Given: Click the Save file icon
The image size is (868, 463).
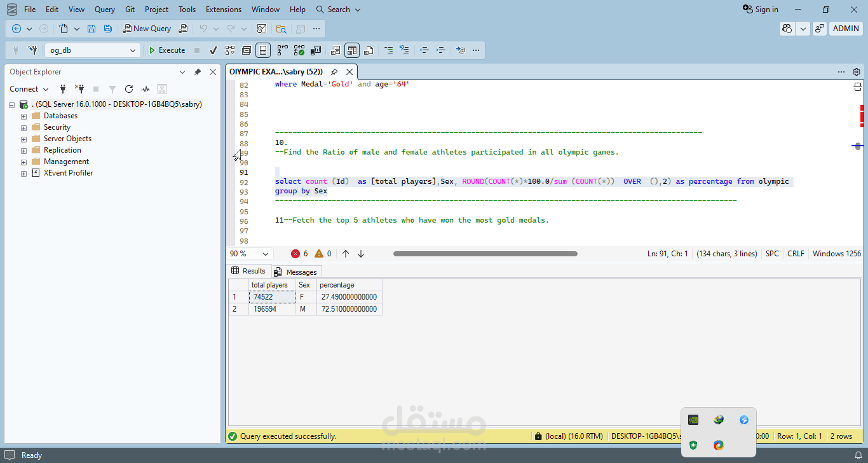Looking at the screenshot, I should click(92, 29).
